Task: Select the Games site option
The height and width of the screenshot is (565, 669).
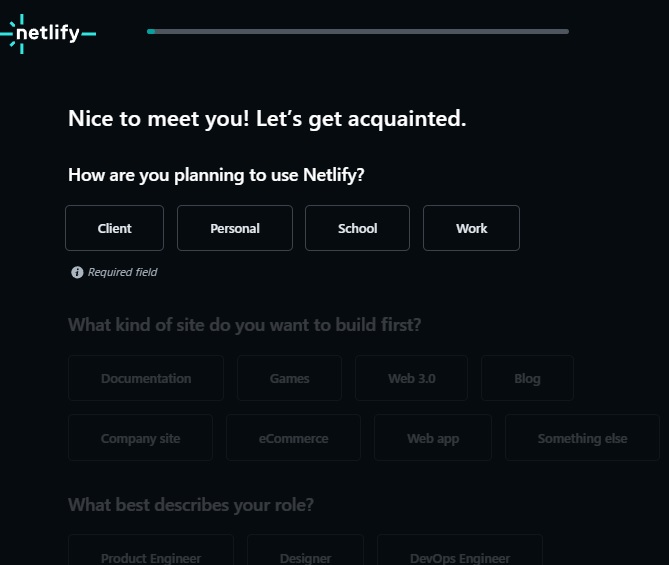Action: [289, 378]
